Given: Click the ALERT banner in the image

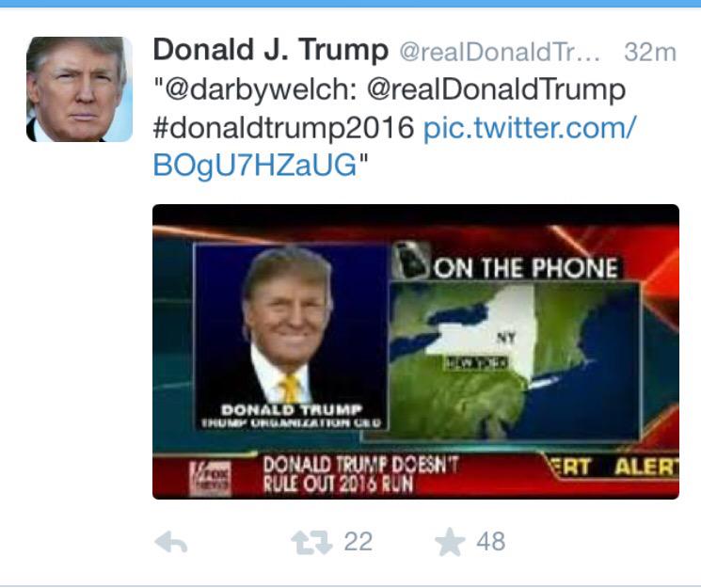Looking at the screenshot, I should pyautogui.click(x=645, y=468).
